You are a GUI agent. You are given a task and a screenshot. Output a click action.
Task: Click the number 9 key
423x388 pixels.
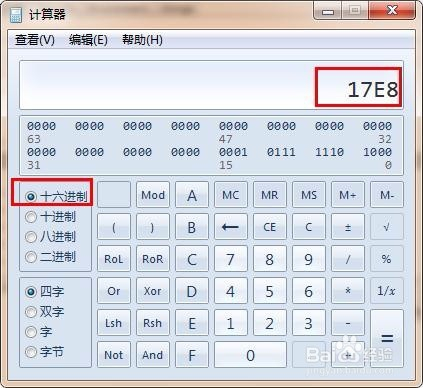[309, 259]
